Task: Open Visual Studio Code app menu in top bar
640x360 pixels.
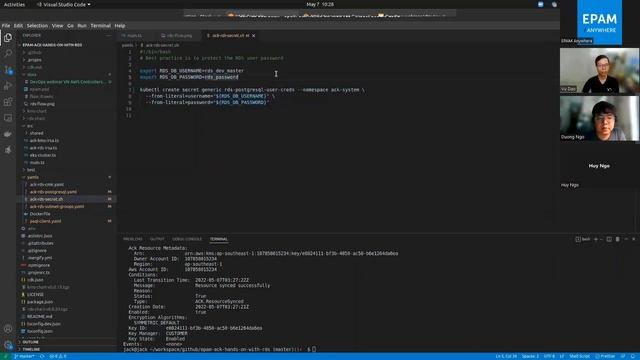Action: [64, 4]
